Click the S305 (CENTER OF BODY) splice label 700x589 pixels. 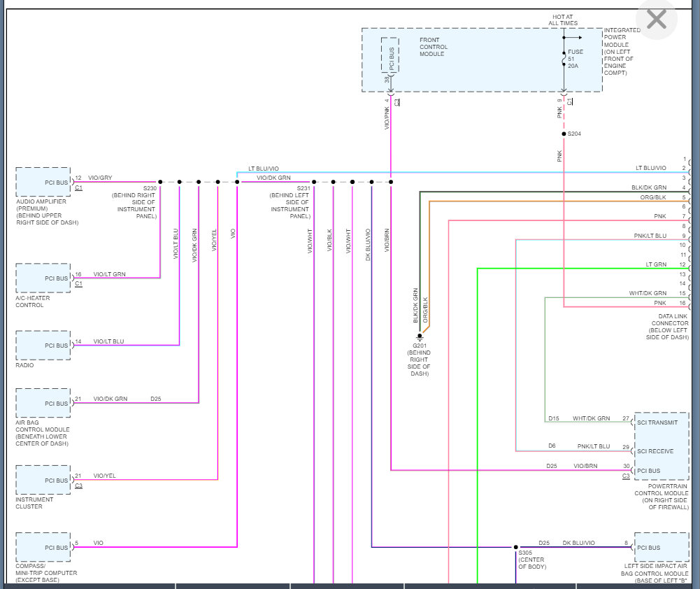531,560
